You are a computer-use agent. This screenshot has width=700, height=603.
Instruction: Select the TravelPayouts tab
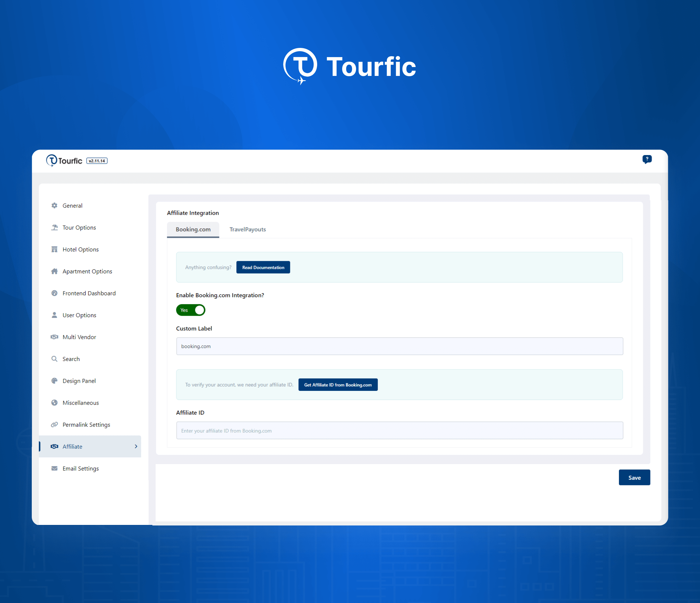coord(248,229)
